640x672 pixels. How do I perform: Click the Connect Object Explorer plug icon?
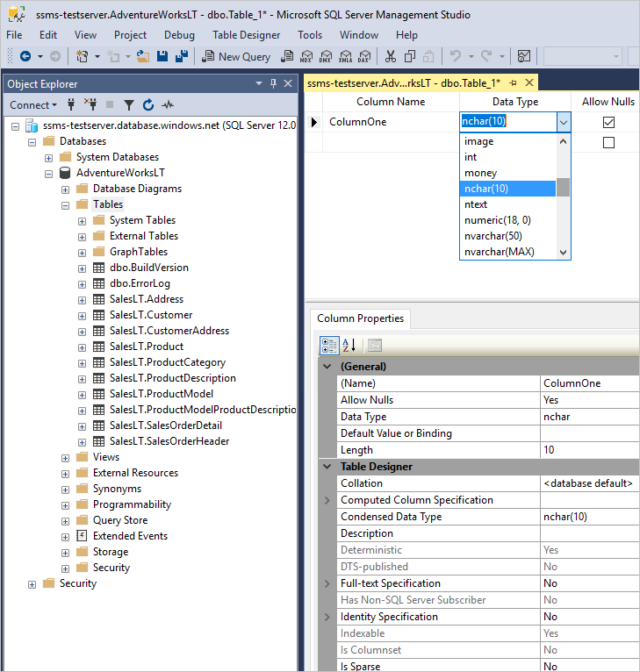(71, 104)
